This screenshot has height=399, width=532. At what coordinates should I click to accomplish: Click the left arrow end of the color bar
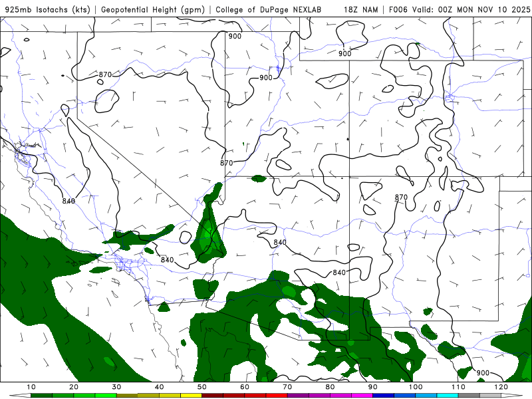coord(20,396)
